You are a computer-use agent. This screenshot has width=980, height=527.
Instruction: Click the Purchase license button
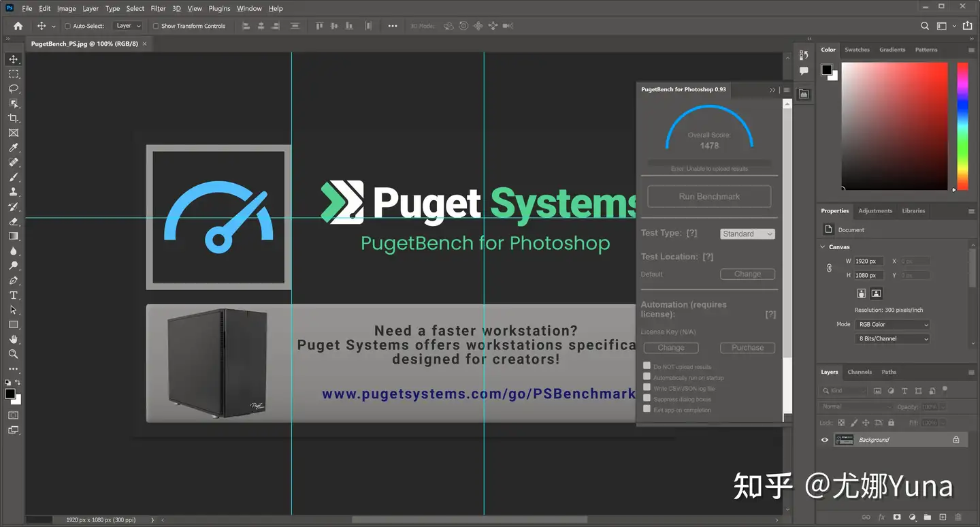tap(747, 347)
